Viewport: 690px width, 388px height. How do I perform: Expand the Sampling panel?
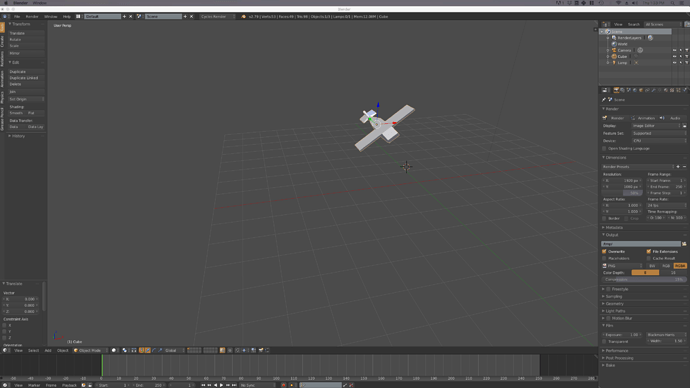(x=613, y=296)
